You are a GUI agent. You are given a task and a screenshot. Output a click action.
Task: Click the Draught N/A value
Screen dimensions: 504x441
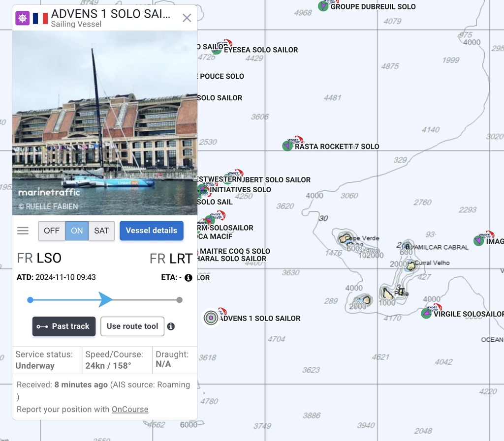[163, 364]
